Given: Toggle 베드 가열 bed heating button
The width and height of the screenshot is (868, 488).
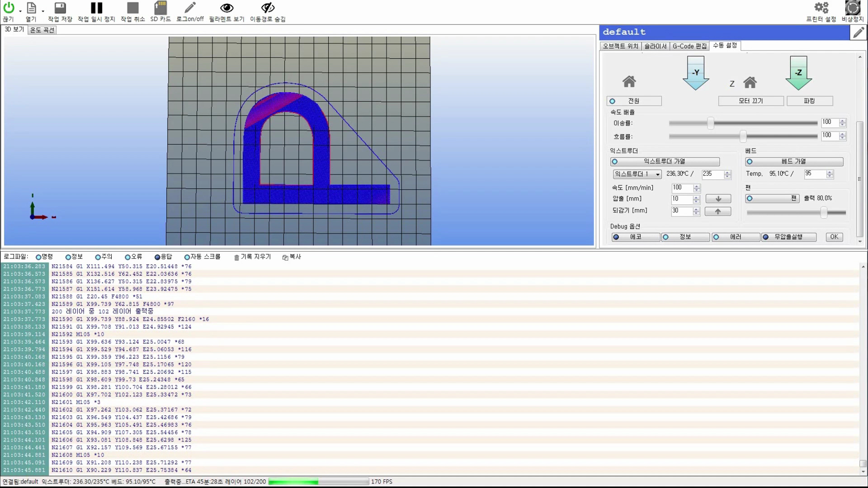Looking at the screenshot, I should tap(794, 161).
